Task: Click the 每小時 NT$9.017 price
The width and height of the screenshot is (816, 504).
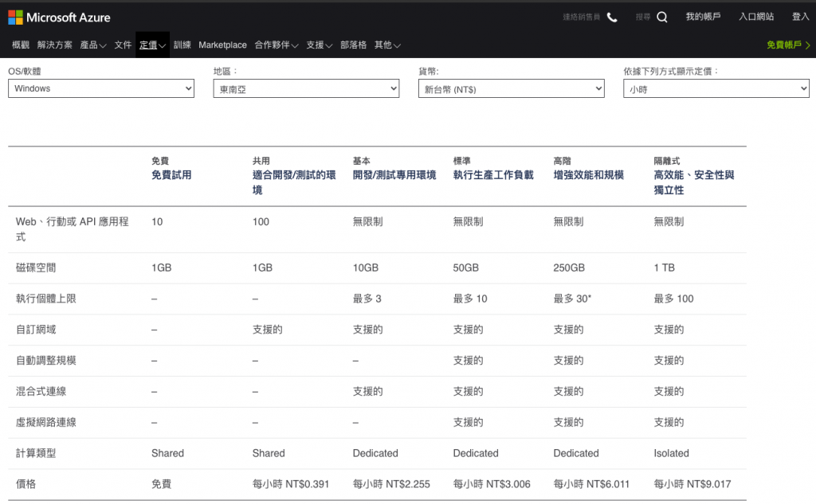Action: click(692, 484)
